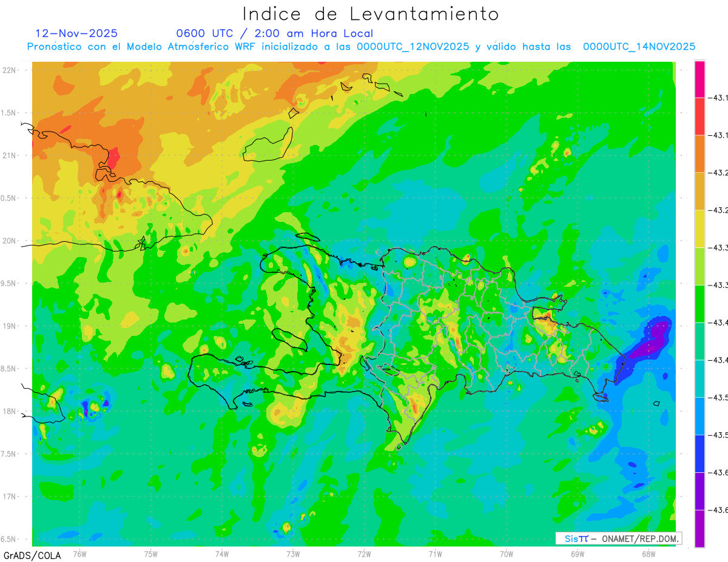Click the '71W' longitude label
This screenshot has width=728, height=562.
(435, 554)
